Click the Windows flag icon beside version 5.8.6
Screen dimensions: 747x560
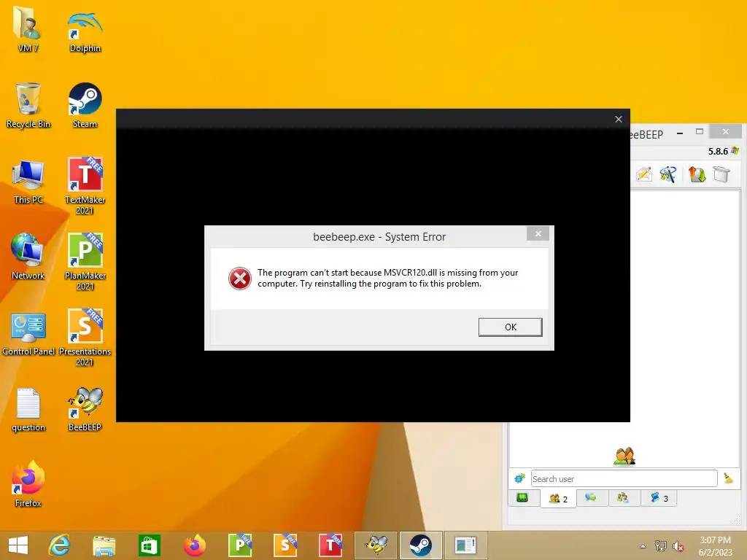click(x=735, y=151)
